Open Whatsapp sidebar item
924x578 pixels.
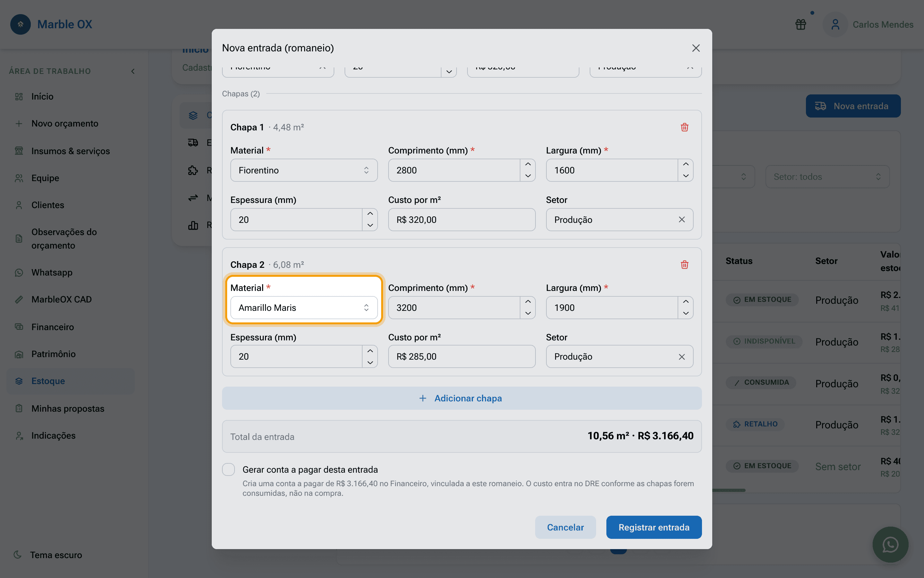click(71, 273)
